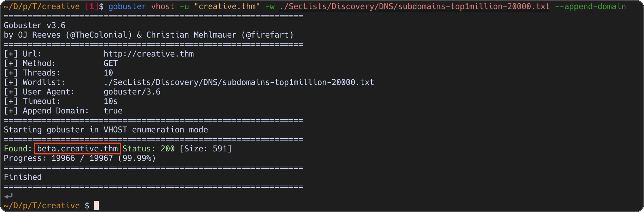The height and width of the screenshot is (212, 644).
Task: Click the Progress 19966 / 19967 line
Action: (80, 158)
